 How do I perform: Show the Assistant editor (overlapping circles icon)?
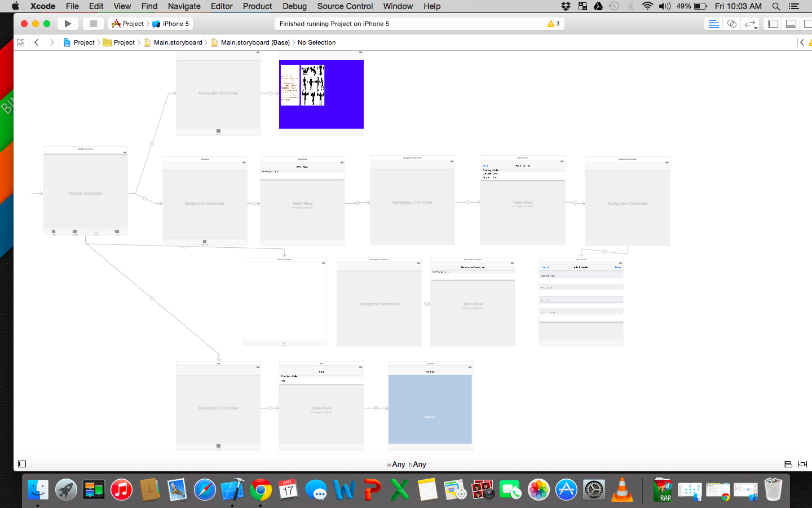click(x=731, y=24)
